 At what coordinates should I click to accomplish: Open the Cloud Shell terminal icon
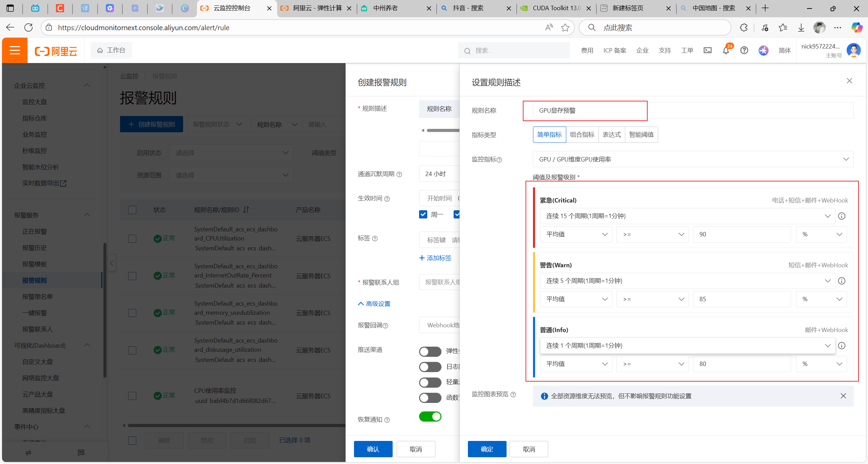click(x=708, y=51)
